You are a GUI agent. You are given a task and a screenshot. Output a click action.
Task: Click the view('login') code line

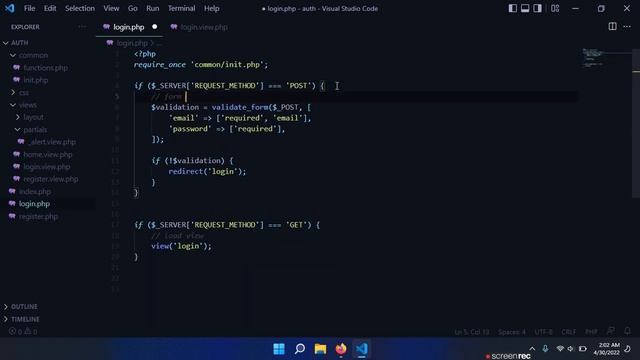pyautogui.click(x=181, y=246)
